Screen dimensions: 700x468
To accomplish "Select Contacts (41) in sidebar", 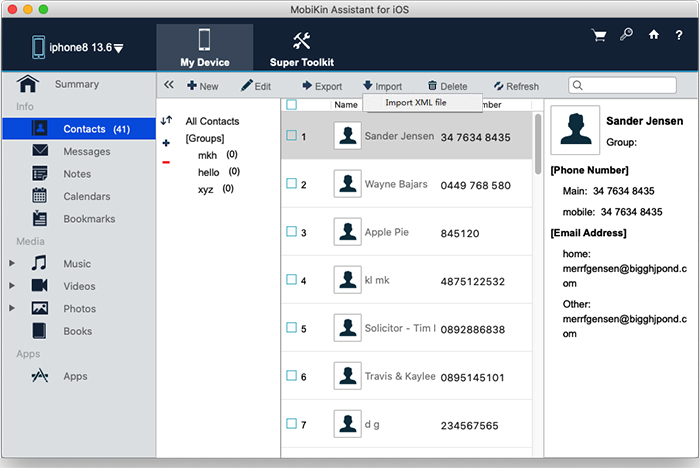I will click(x=79, y=129).
